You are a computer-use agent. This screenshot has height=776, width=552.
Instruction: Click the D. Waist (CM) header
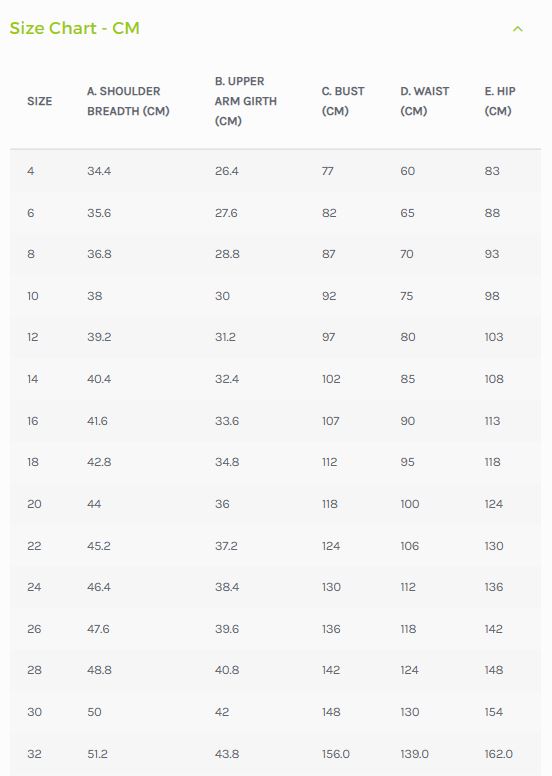425,101
